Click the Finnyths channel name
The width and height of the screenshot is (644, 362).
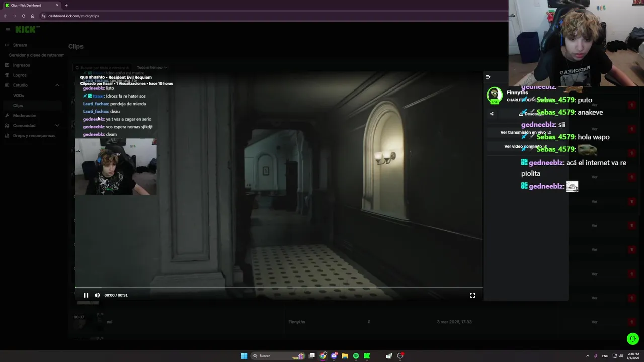tap(517, 93)
